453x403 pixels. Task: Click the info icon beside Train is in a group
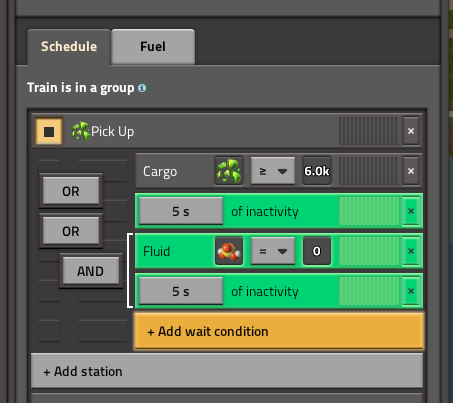pos(142,88)
